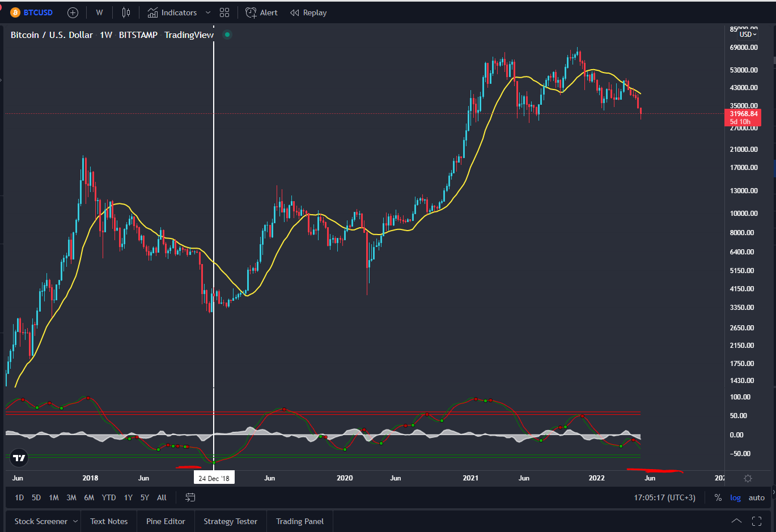Image resolution: width=776 pixels, height=532 pixels.
Task: Open the USD currency dropdown
Action: coord(748,35)
